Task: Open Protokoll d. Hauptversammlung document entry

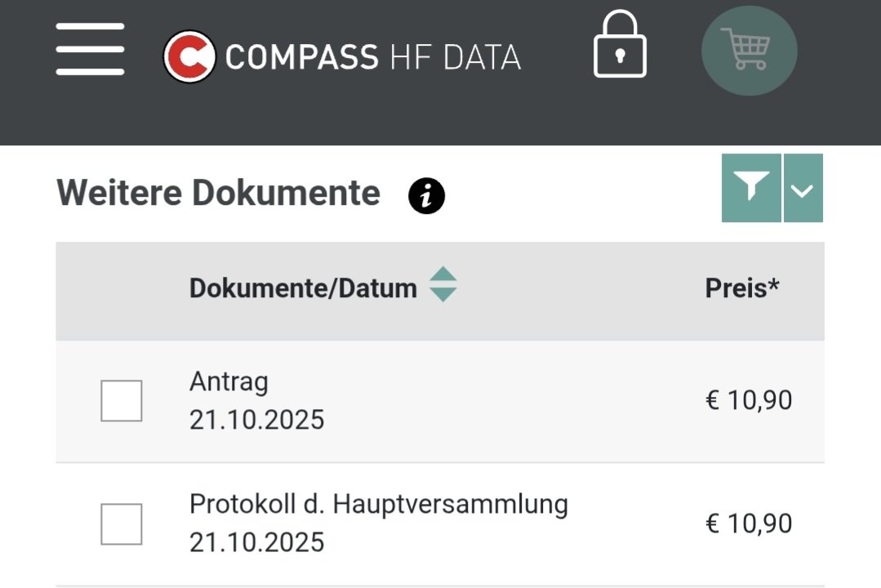Action: [x=378, y=504]
